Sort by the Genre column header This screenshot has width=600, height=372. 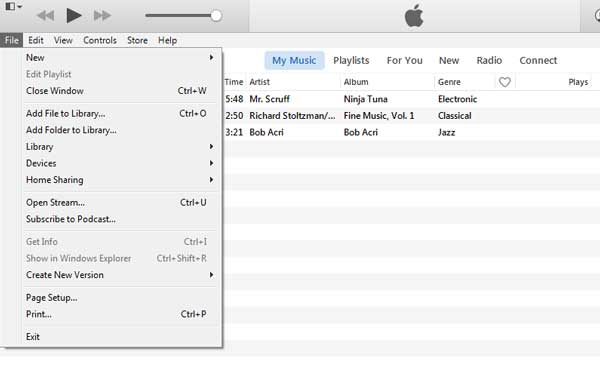click(449, 82)
